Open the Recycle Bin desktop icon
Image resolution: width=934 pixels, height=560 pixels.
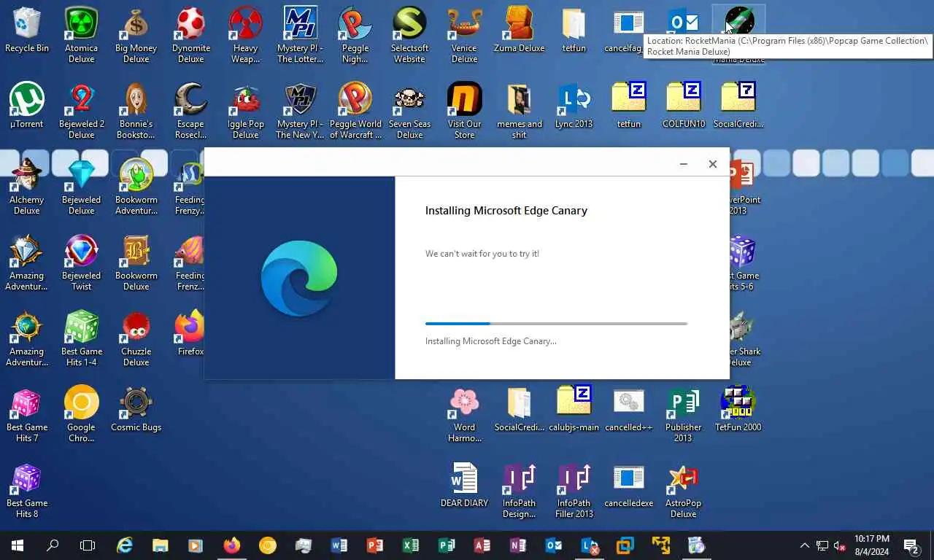click(27, 31)
